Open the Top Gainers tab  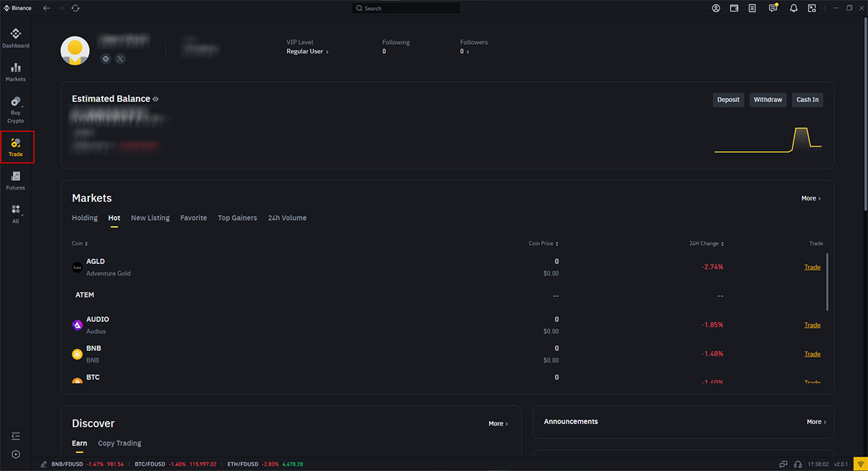tap(237, 218)
